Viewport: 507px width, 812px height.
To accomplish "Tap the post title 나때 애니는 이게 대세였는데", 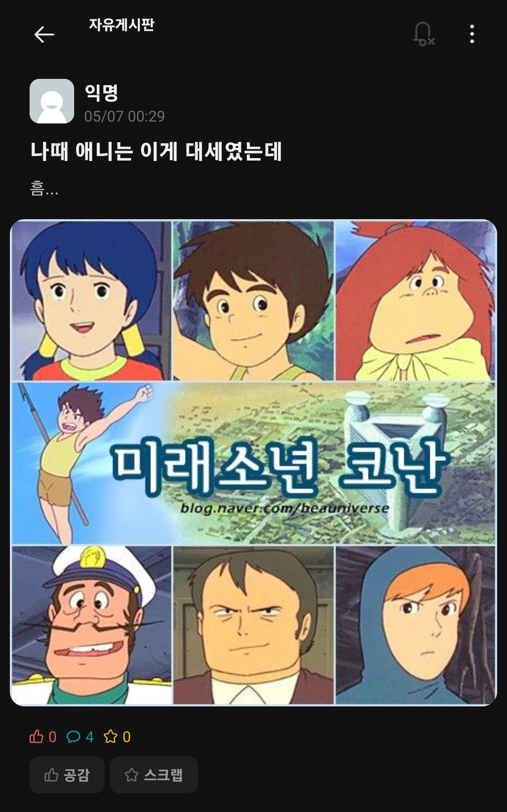I will pyautogui.click(x=156, y=151).
